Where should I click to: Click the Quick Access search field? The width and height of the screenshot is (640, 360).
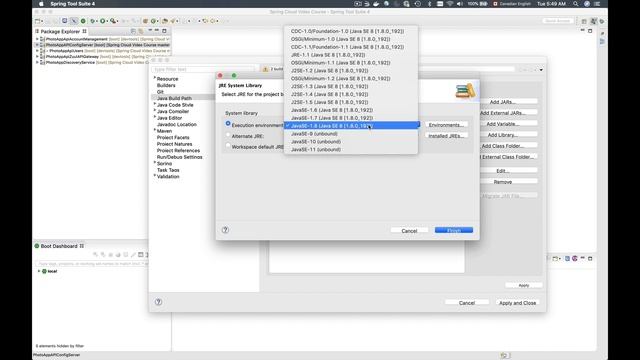[x=558, y=21]
